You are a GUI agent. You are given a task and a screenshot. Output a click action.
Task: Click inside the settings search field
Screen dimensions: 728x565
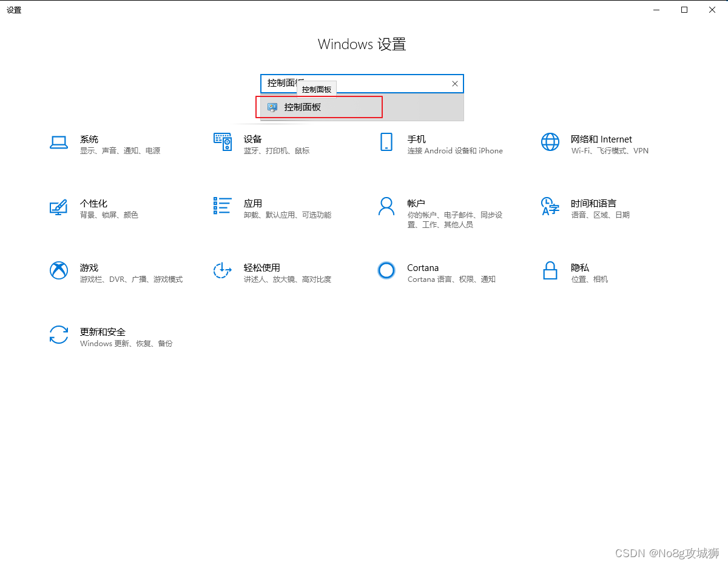[x=362, y=84]
